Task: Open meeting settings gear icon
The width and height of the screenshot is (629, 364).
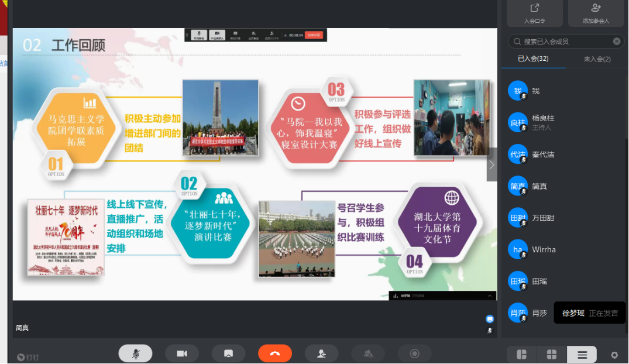Action: point(614,355)
